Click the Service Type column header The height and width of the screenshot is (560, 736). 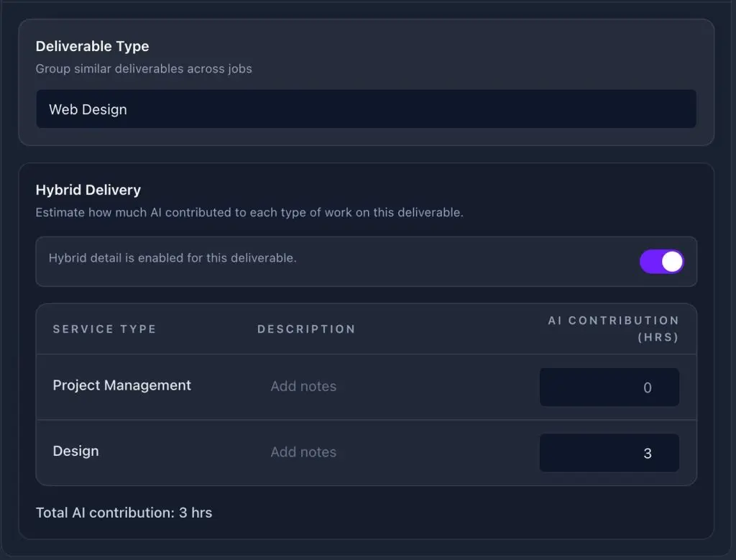coord(104,329)
